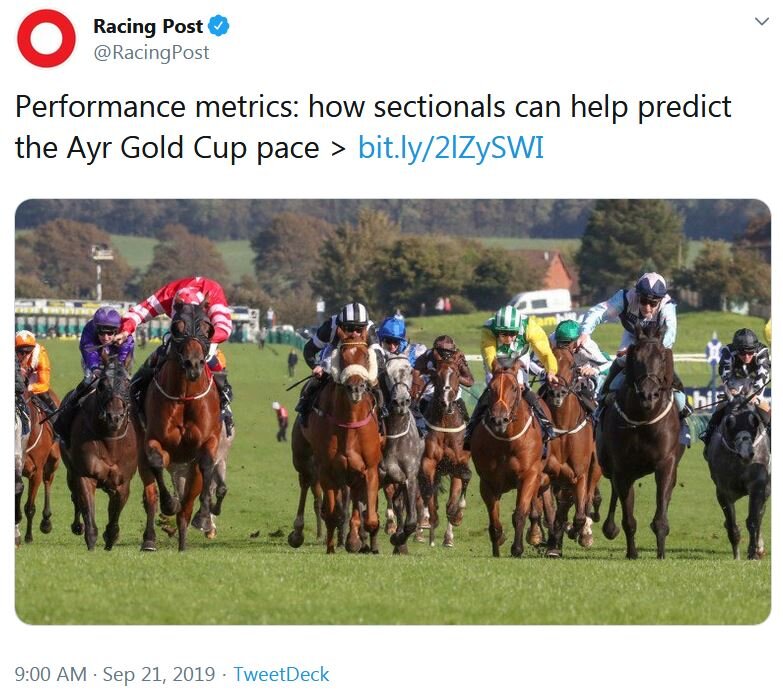
Task: Click the jockey in red and white silks
Action: point(190,305)
